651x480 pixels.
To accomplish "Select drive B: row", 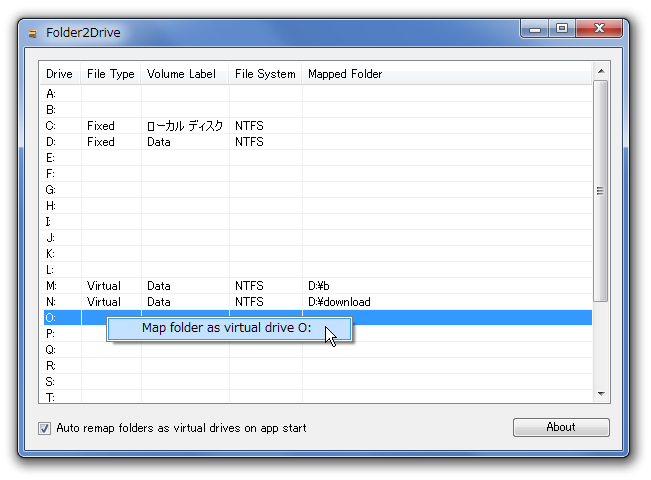I will pos(316,110).
